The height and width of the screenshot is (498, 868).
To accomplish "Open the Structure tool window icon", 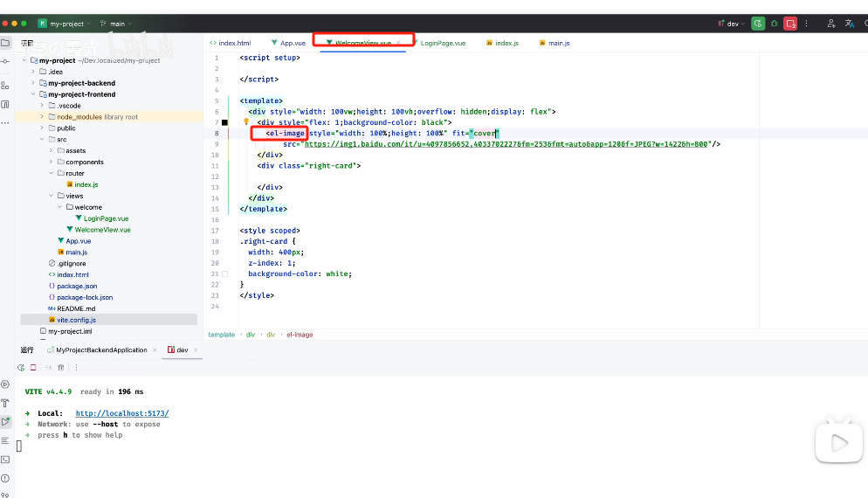I will [x=5, y=86].
